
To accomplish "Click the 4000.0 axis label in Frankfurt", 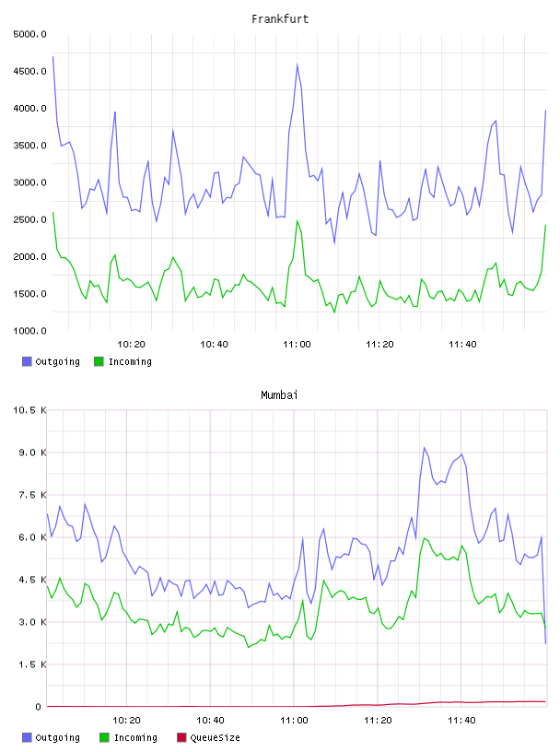I will pyautogui.click(x=29, y=109).
